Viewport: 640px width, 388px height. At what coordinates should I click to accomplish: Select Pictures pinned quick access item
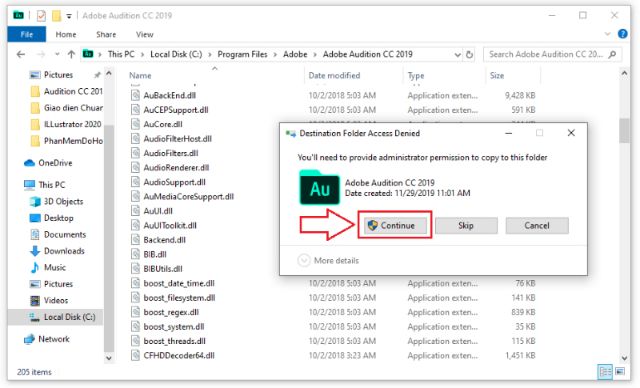(58, 75)
